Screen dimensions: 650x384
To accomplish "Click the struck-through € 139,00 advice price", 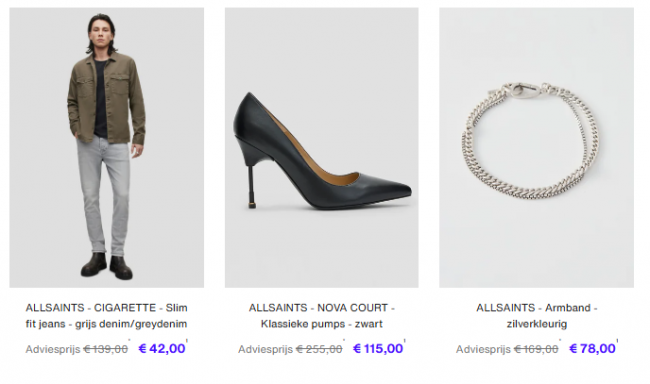I will pyautogui.click(x=105, y=350).
